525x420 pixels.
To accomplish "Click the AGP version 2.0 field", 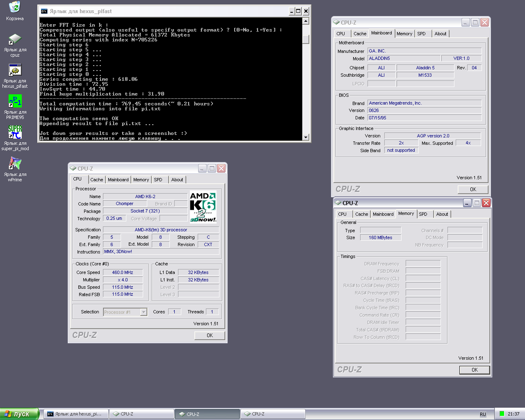I will [433, 136].
